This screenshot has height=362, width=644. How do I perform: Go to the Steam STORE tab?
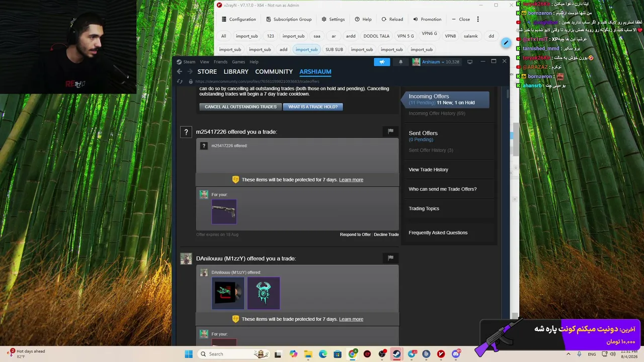pos(207,71)
